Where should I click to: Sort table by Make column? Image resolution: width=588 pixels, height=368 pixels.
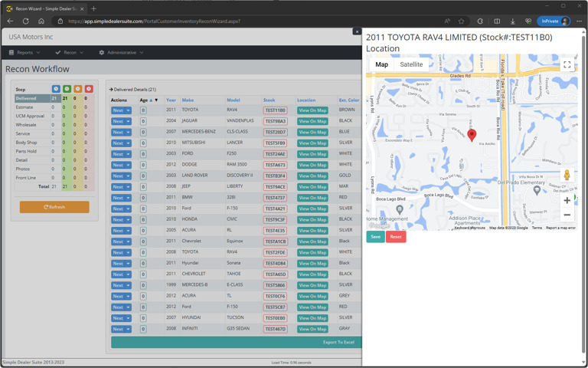(188, 100)
